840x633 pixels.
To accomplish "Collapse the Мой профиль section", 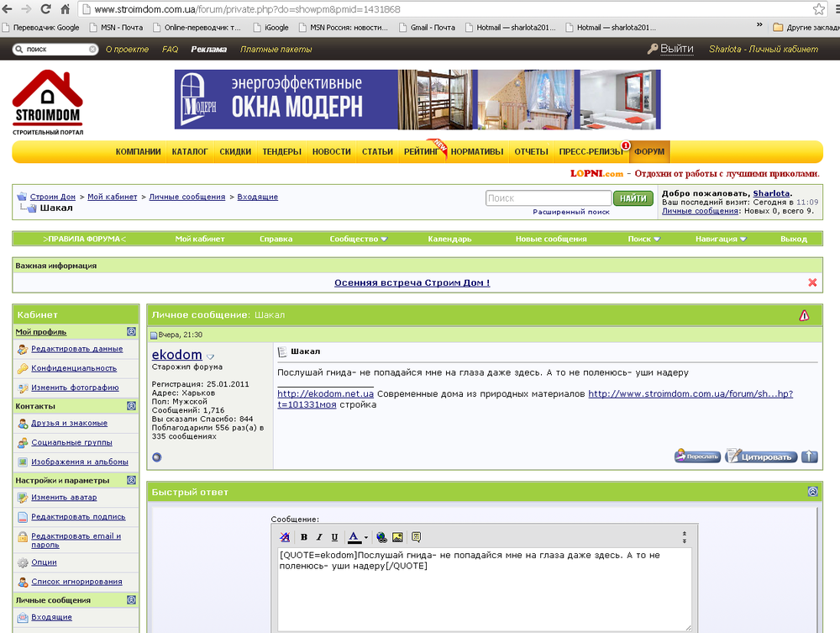I will pos(131,332).
